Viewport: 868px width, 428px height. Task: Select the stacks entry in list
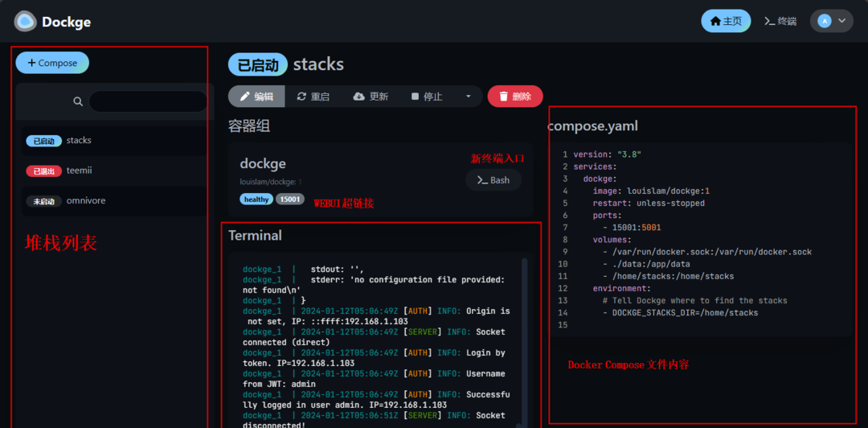(x=113, y=141)
